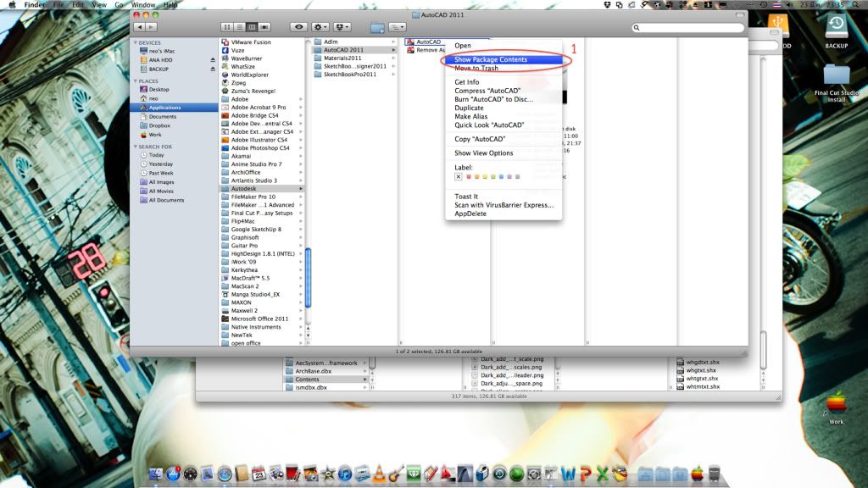Eject the ANA HDD drive
This screenshot has height=488, width=868.
pos(213,60)
